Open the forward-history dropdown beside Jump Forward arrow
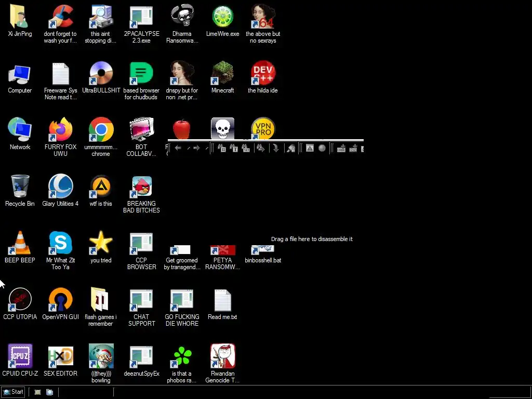The width and height of the screenshot is (532, 399). [x=207, y=148]
